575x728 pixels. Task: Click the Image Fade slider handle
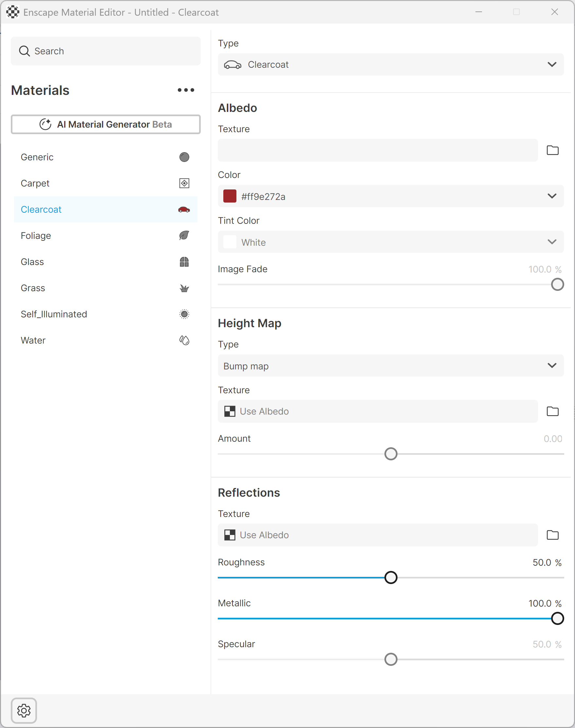[x=557, y=285]
